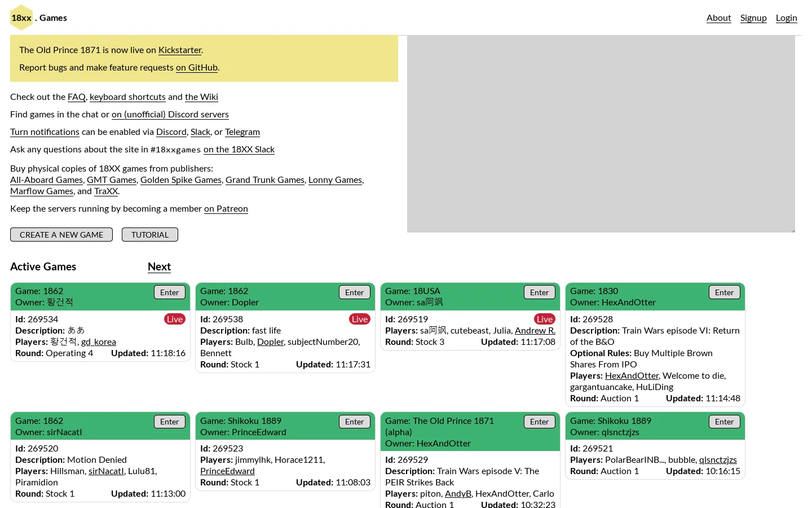Enter the 18USA game
This screenshot has width=812, height=508.
[540, 292]
